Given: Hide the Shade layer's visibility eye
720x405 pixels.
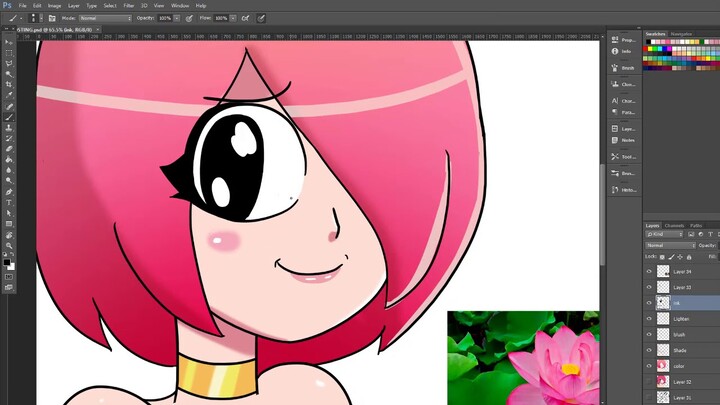Looking at the screenshot, I should (x=649, y=350).
